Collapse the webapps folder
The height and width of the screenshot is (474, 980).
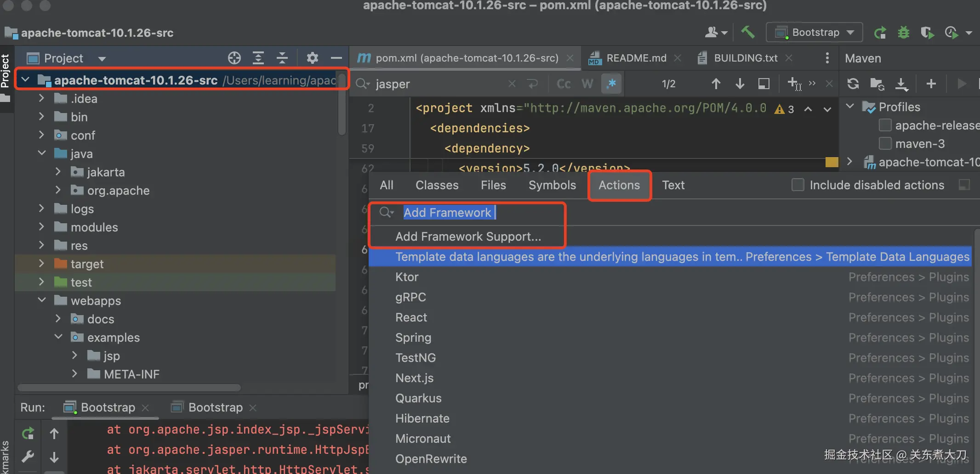(42, 300)
